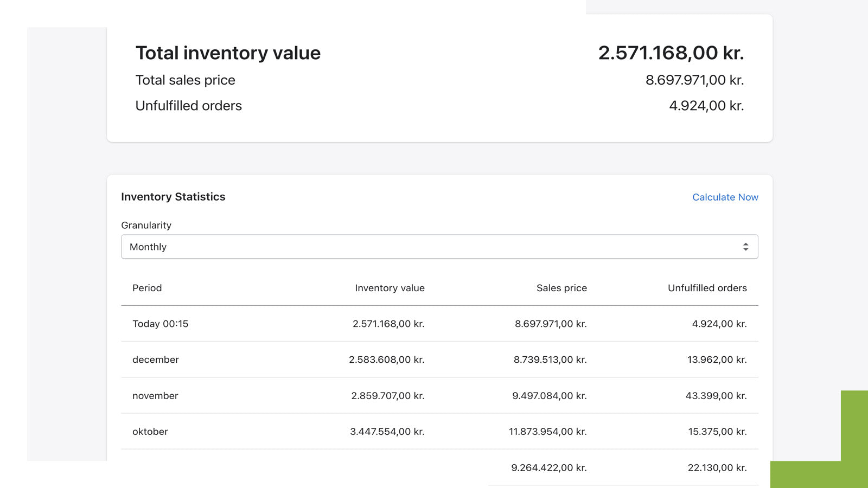The width and height of the screenshot is (868, 488).
Task: Click the december period row
Action: coord(156,359)
